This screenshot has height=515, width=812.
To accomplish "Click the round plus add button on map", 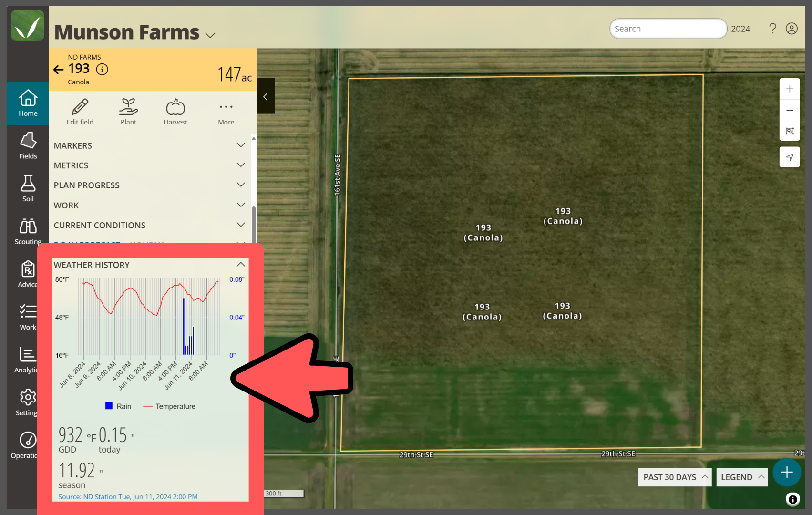I will click(x=787, y=473).
